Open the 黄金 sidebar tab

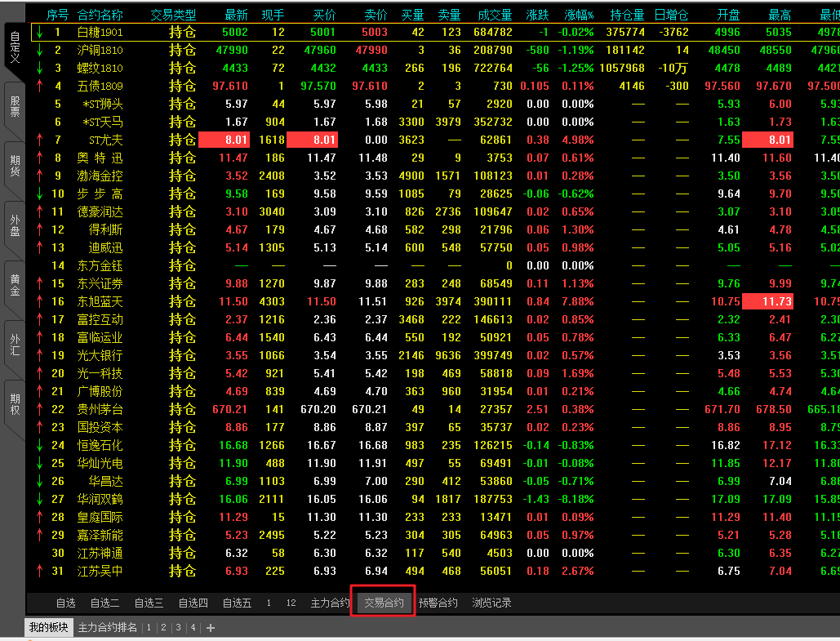pos(14,285)
